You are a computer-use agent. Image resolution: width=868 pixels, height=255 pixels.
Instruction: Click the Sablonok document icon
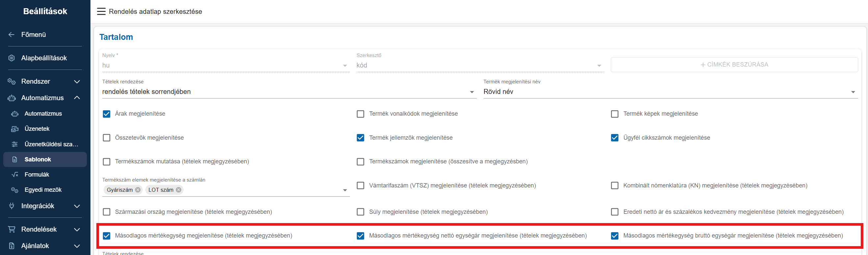(x=15, y=159)
